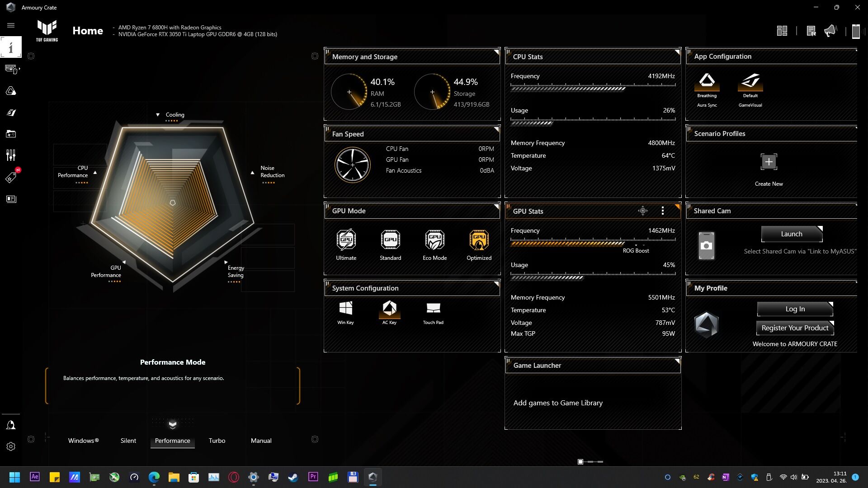Open Aura Sync from the left sidebar
The width and height of the screenshot is (868, 488).
point(11,91)
